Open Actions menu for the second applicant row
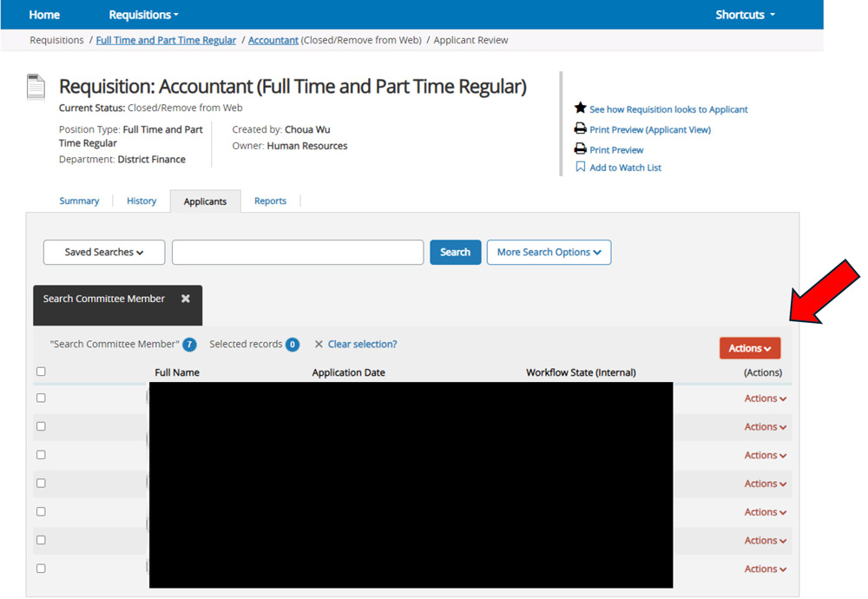This screenshot has width=868, height=599. click(x=765, y=427)
